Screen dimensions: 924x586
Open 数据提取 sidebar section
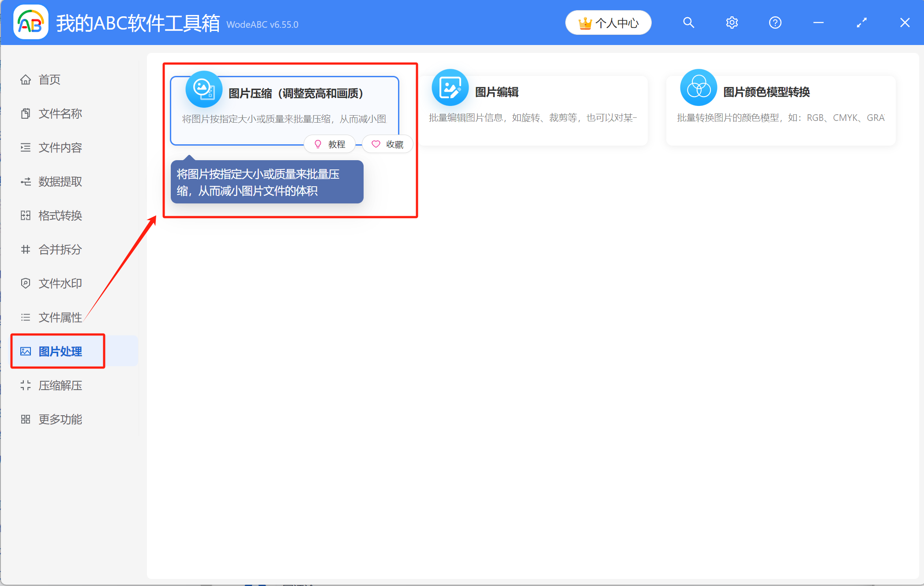60,181
